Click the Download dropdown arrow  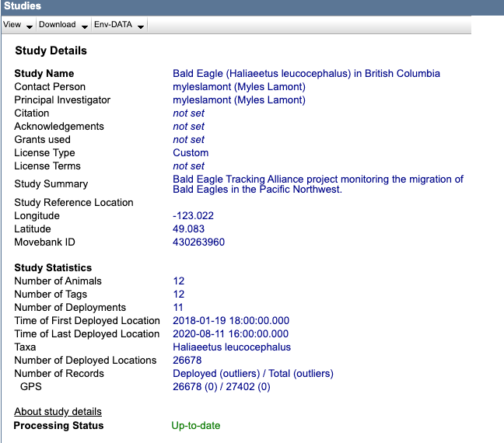(x=84, y=26)
